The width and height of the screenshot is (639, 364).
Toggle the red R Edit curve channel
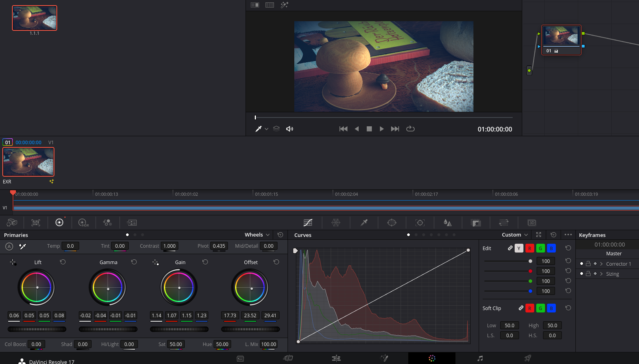click(x=529, y=248)
